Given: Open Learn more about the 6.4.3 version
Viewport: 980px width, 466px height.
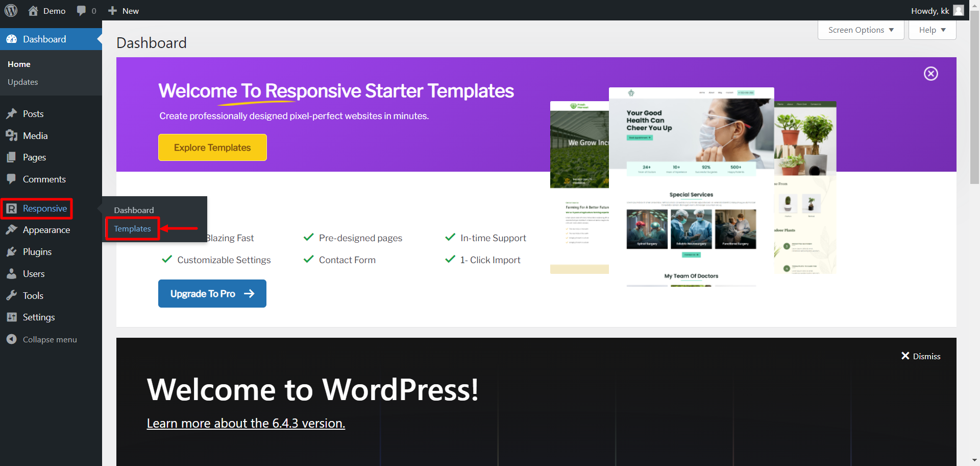Looking at the screenshot, I should pos(246,424).
